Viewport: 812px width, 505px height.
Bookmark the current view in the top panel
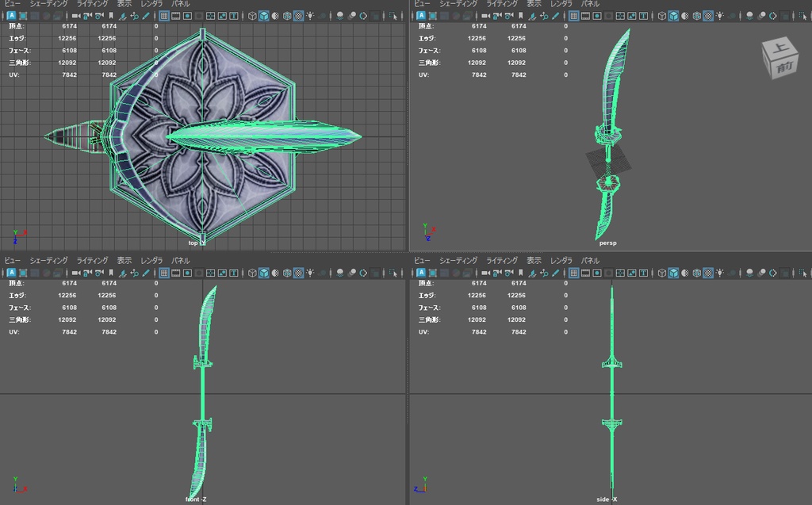109,15
